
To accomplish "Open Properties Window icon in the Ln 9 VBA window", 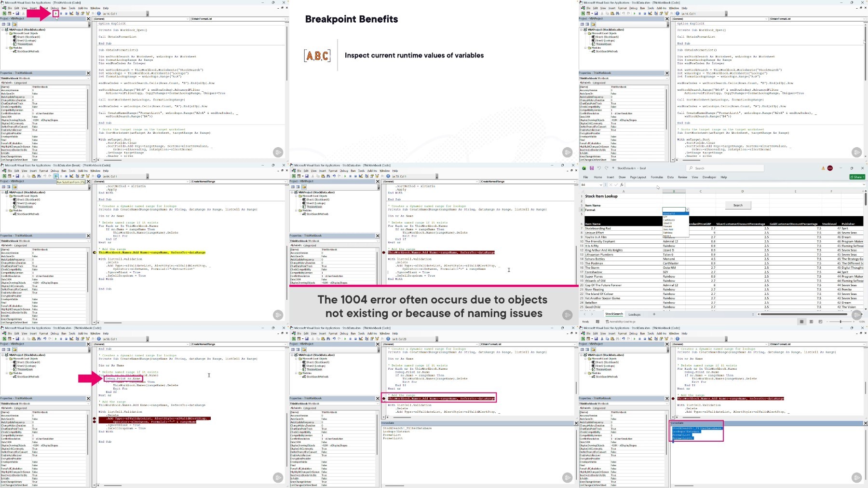I will pyautogui.click(x=371, y=339).
